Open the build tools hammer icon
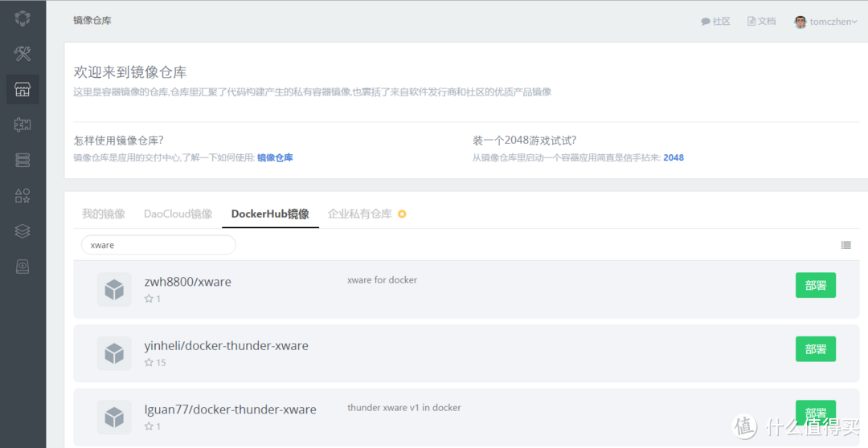 23,54
